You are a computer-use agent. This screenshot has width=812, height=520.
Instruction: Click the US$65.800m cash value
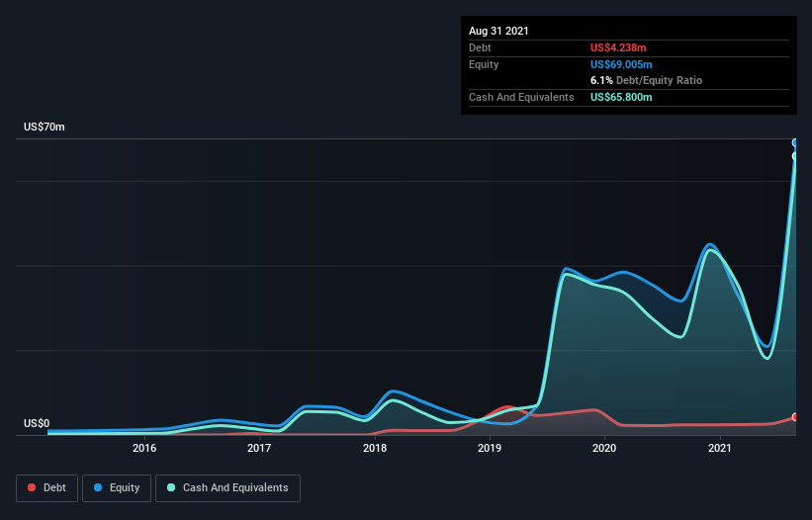pos(621,97)
